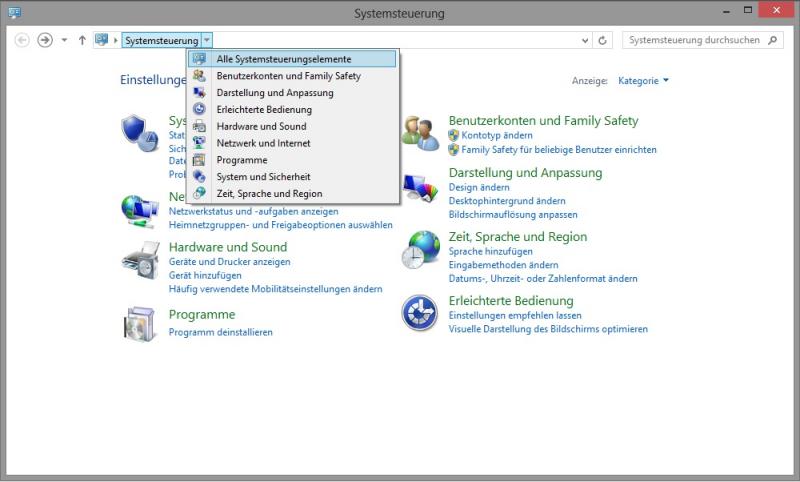Go up one level with the up arrow
Viewport: 800px width, 482px height.
[82, 40]
